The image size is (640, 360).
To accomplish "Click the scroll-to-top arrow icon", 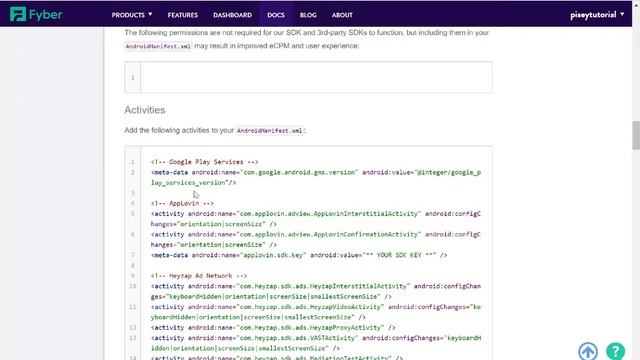I will [x=588, y=351].
